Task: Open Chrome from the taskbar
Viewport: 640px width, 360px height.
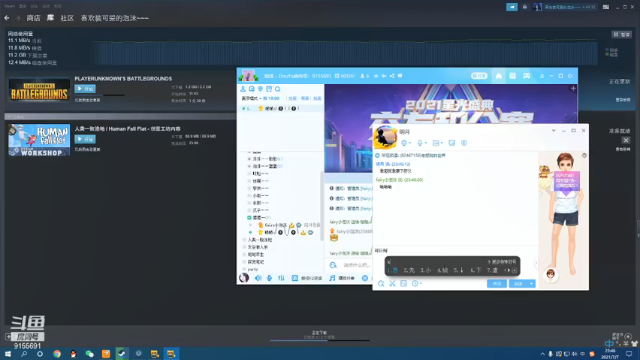Action: [x=57, y=353]
